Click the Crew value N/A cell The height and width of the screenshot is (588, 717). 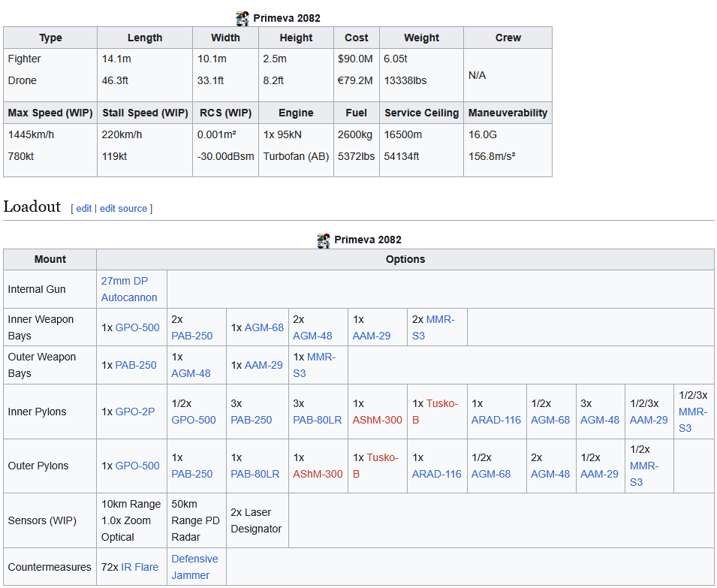click(508, 75)
